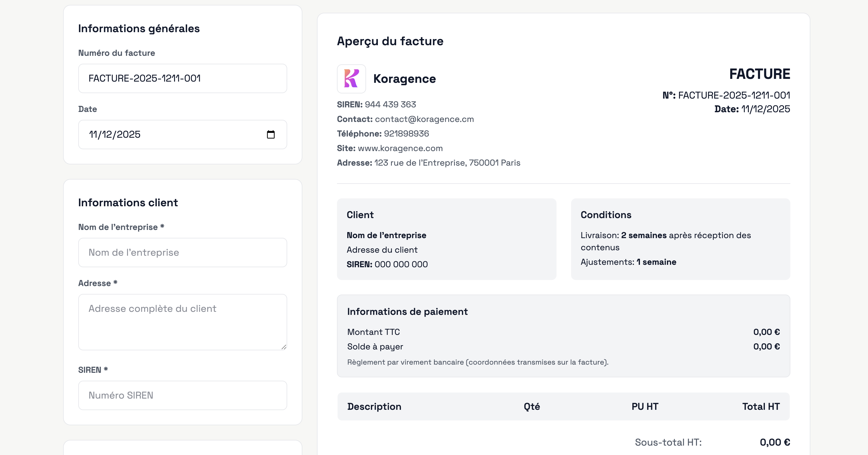The height and width of the screenshot is (455, 868).
Task: Select the Conditions card title
Action: 606,215
